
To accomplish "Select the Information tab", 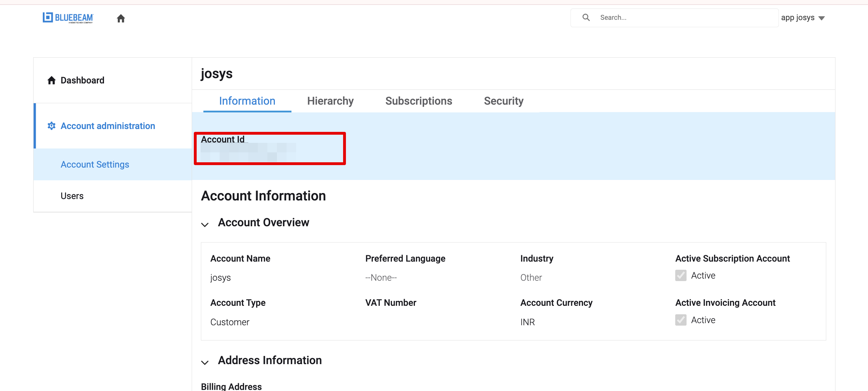I will 247,101.
